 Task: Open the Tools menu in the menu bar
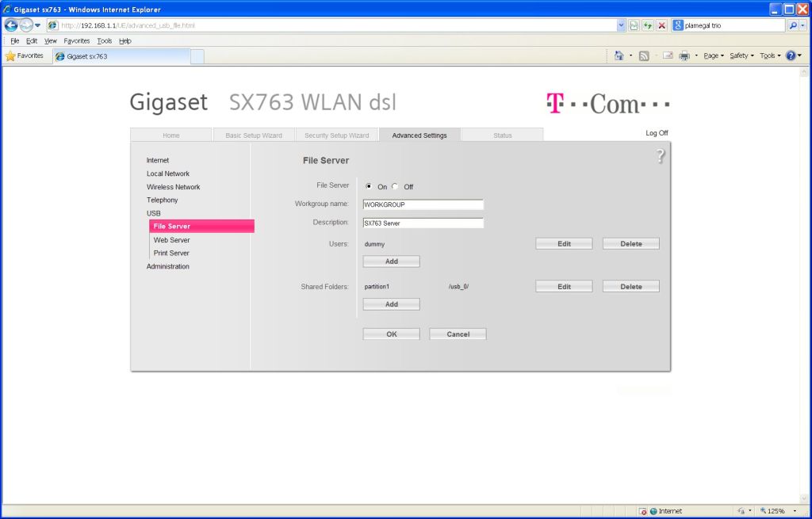tap(104, 41)
